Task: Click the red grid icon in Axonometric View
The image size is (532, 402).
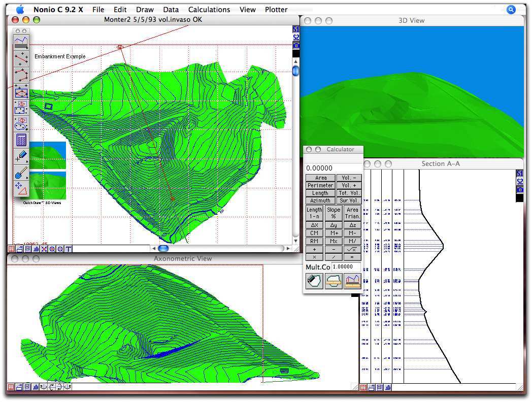Action: [11, 387]
